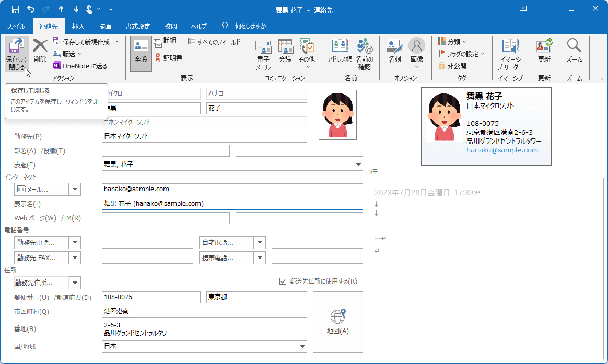Select the Contact (連絡先) ribbon tab
The width and height of the screenshot is (608, 364).
point(49,26)
